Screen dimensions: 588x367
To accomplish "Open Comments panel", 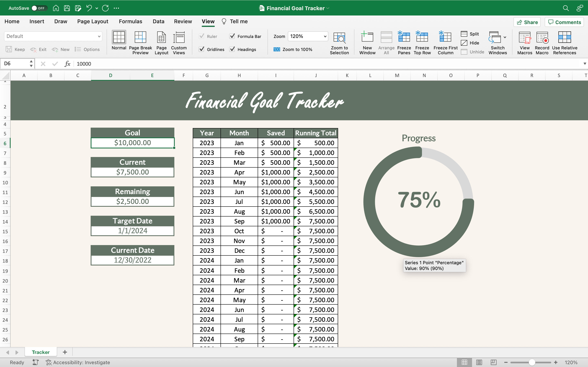I will tap(564, 22).
